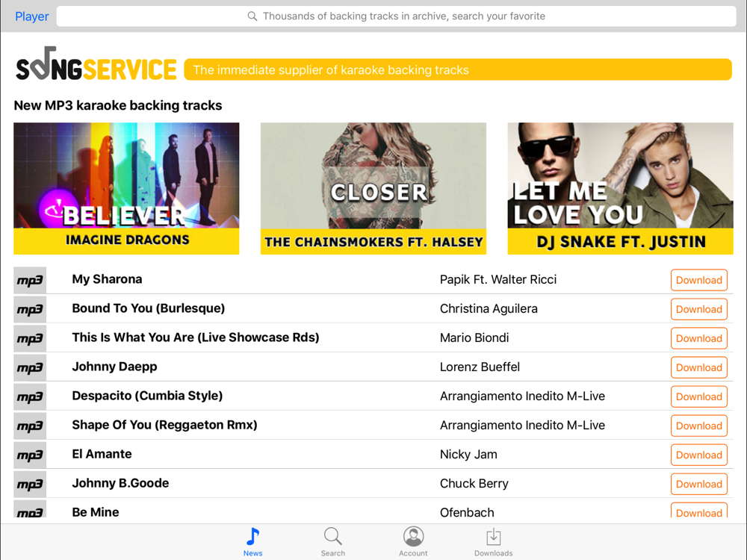Download This Is What You Are track
The height and width of the screenshot is (560, 747).
699,338
